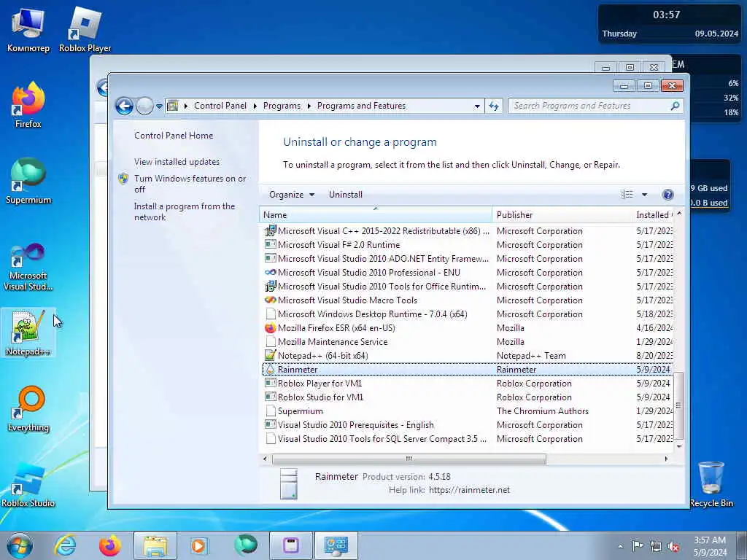Open the Roblox Studio desktop shortcut
Viewport: 747px width, 560px height.
pyautogui.click(x=28, y=484)
